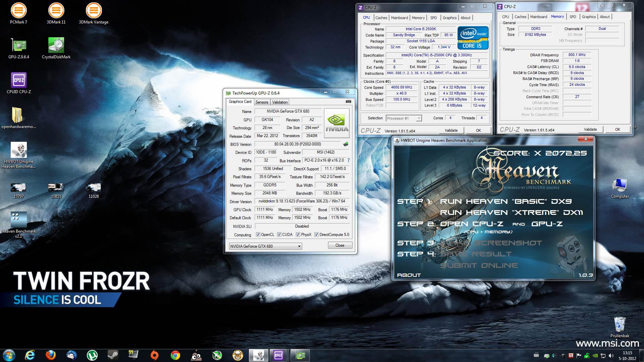The image size is (644, 362).
Task: Switch to the GPU-Z taskbar button
Action: [300, 355]
